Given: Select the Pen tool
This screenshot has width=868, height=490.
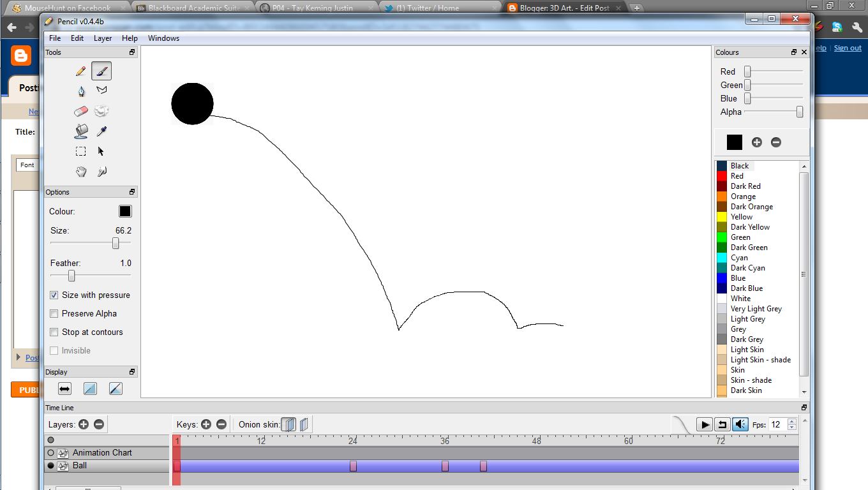Looking at the screenshot, I should [x=80, y=91].
